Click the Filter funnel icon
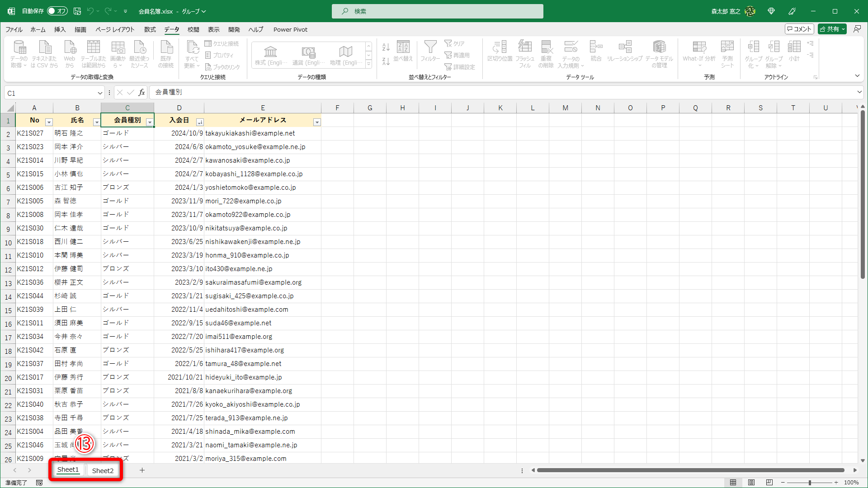The width and height of the screenshot is (868, 488). (430, 47)
